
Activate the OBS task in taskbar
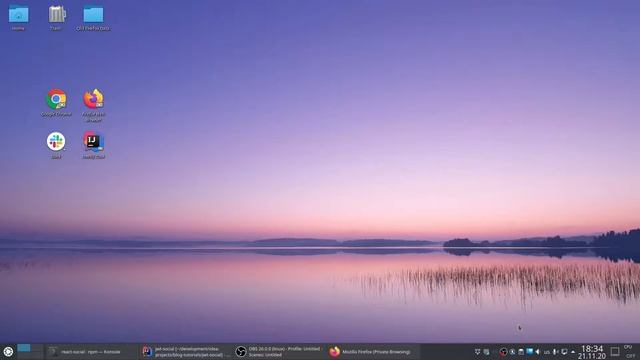[x=280, y=352]
